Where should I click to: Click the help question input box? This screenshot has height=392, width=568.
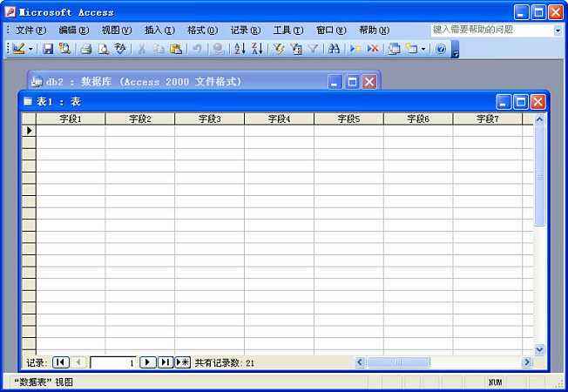pos(492,30)
